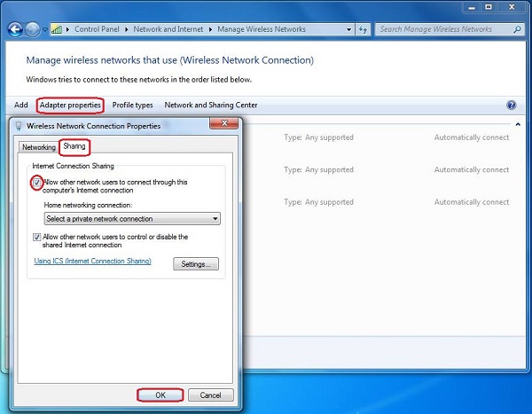Click Profile types in the toolbar

coord(132,105)
